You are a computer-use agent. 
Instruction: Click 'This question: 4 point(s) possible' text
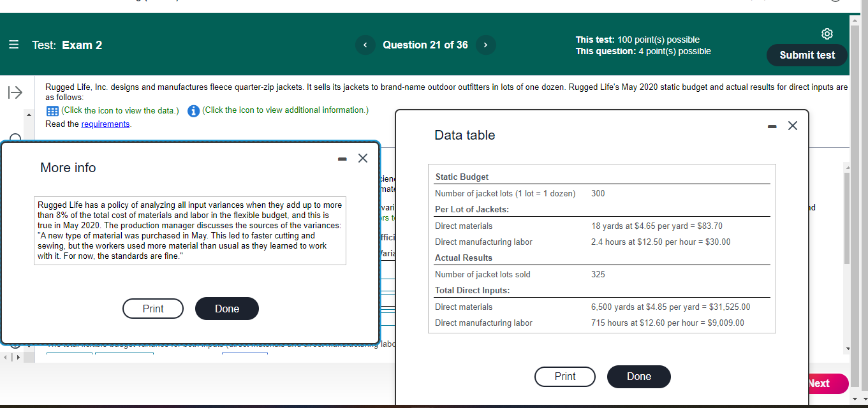click(x=644, y=51)
